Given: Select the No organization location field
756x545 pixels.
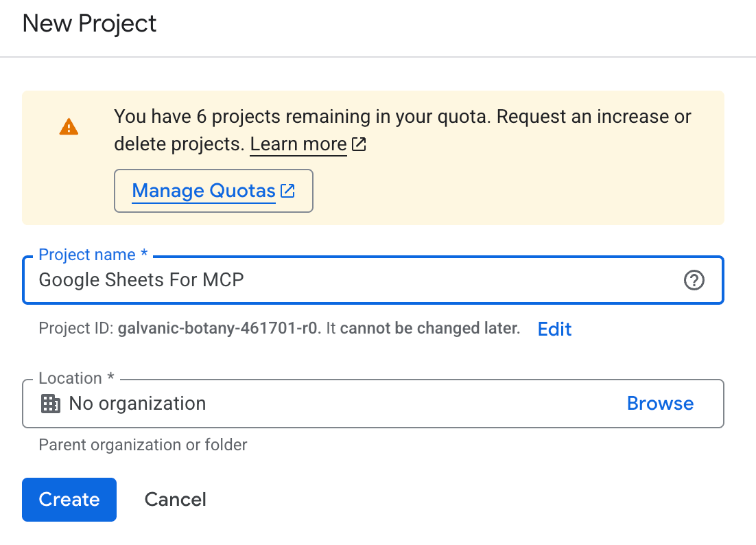Looking at the screenshot, I should click(373, 404).
